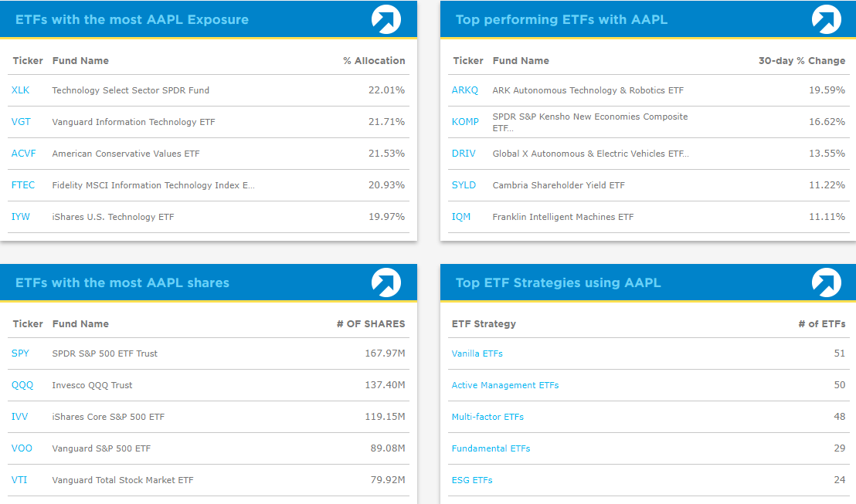
Task: Select 'Fidelity MSCI Information Technology Index' name
Action: point(154,185)
